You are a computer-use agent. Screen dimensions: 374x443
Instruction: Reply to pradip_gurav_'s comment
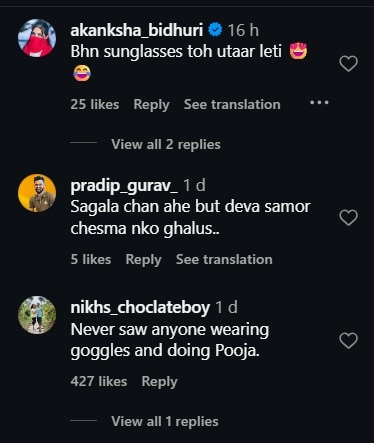pos(143,260)
